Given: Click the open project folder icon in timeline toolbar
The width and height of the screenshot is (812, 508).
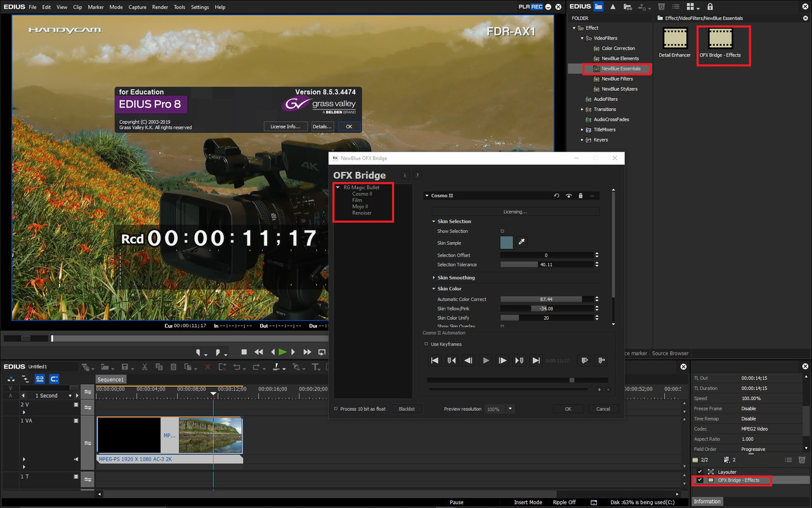Looking at the screenshot, I should click(106, 367).
